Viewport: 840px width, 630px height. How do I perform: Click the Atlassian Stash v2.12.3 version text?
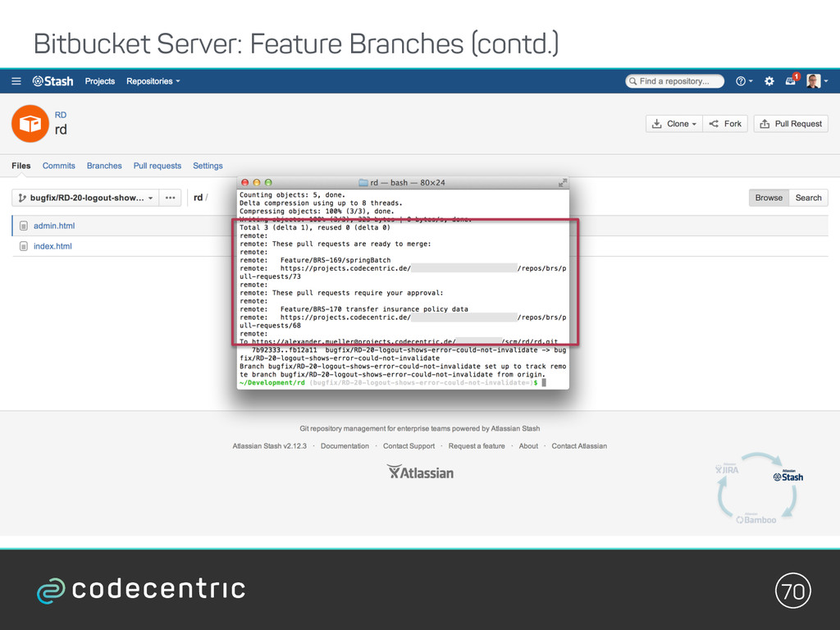point(269,445)
